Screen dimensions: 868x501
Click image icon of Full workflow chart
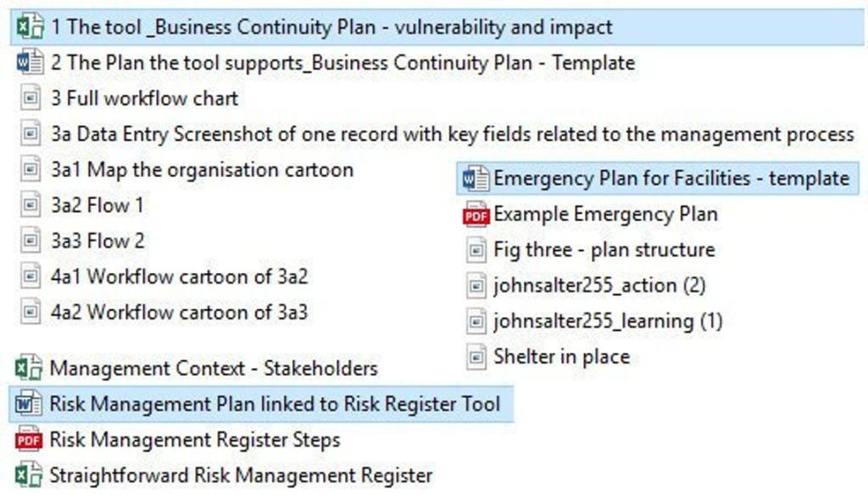pos(31,98)
